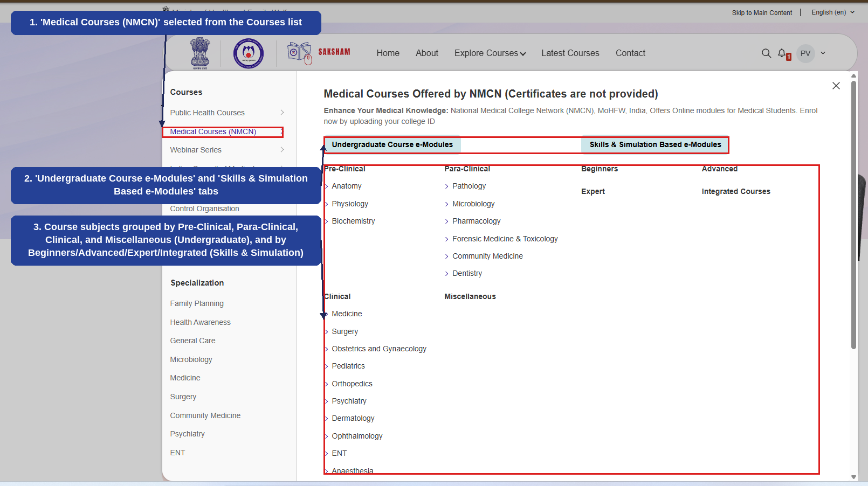Open Obstetrics and Gynaecology
This screenshot has width=868, height=486.
[x=379, y=349]
